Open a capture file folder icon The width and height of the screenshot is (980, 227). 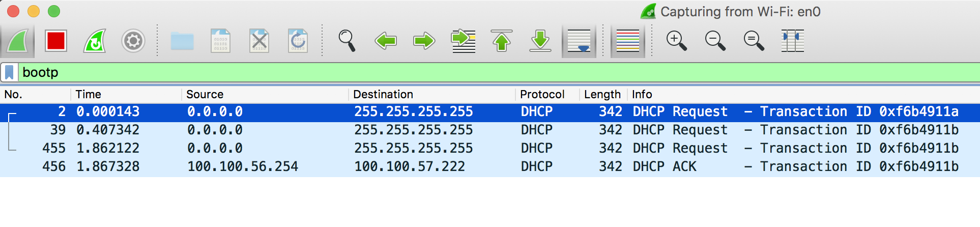pyautogui.click(x=182, y=41)
